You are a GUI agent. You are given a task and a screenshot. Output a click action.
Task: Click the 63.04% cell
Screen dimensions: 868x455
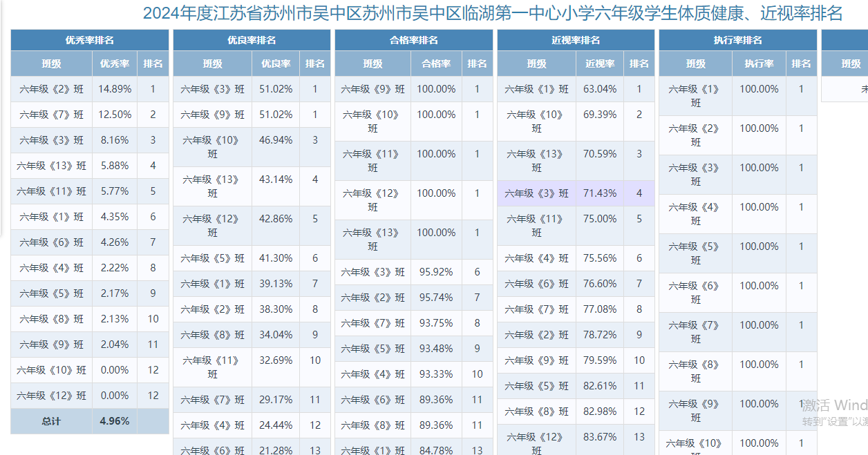pyautogui.click(x=600, y=89)
